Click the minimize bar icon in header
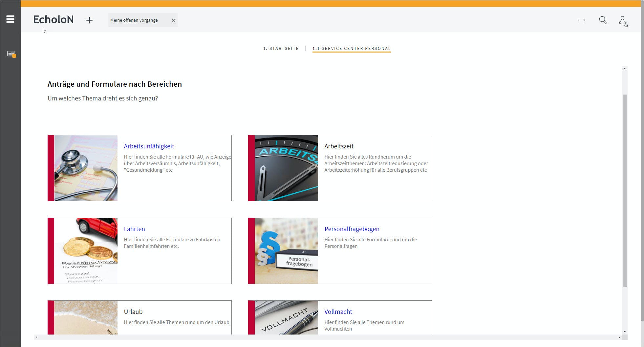Image resolution: width=644 pixels, height=347 pixels. click(581, 20)
